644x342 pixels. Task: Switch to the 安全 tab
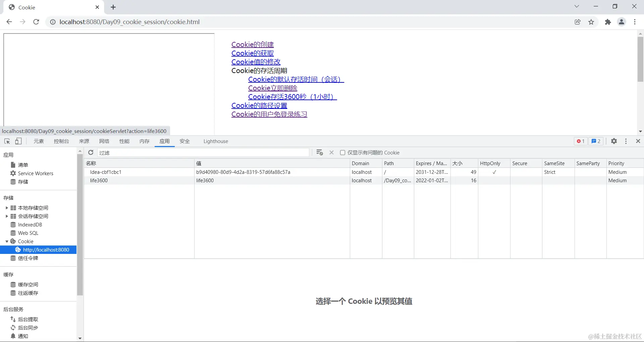click(185, 141)
